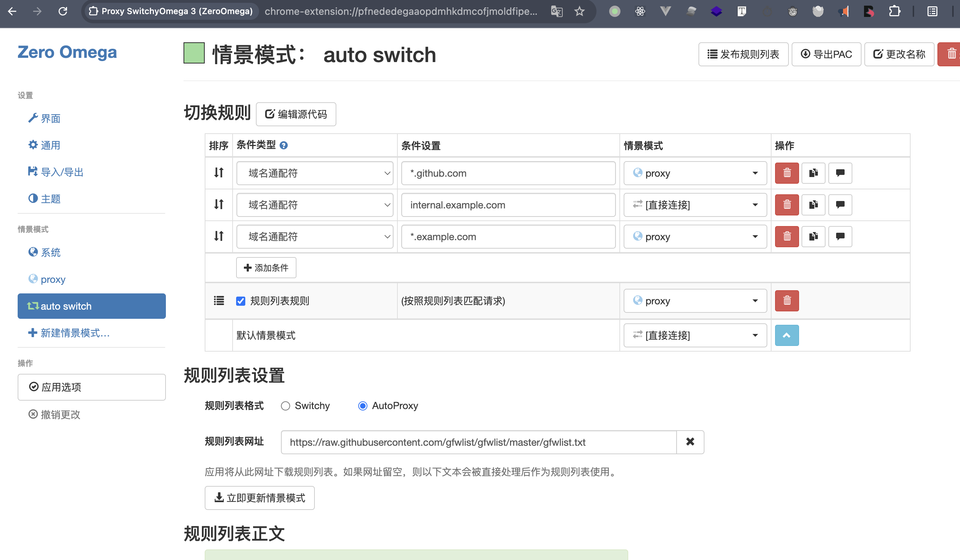Click 撤销更改 to discard changes

point(54,415)
